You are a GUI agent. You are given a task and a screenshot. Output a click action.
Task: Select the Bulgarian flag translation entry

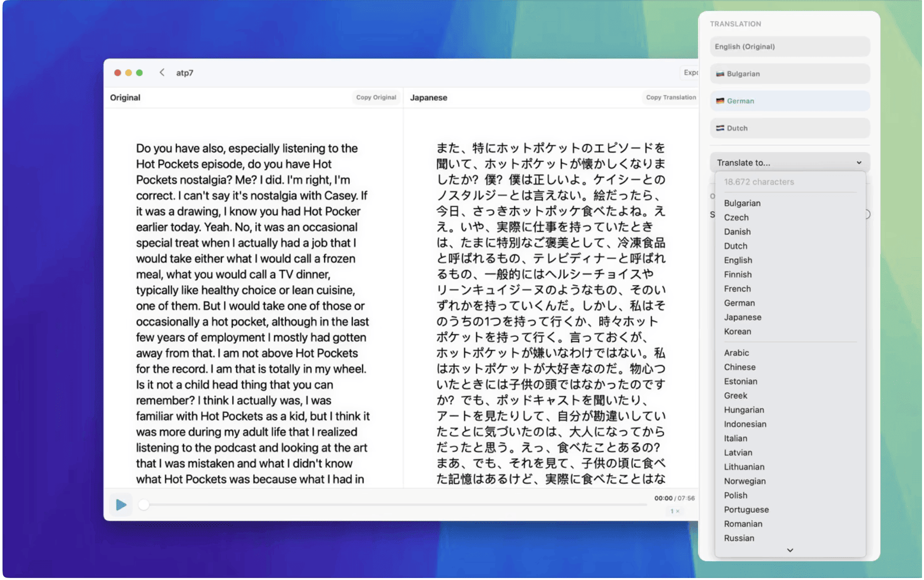tap(789, 74)
